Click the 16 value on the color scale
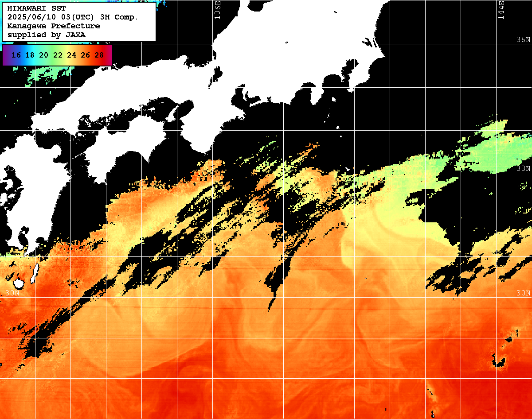 16,55
